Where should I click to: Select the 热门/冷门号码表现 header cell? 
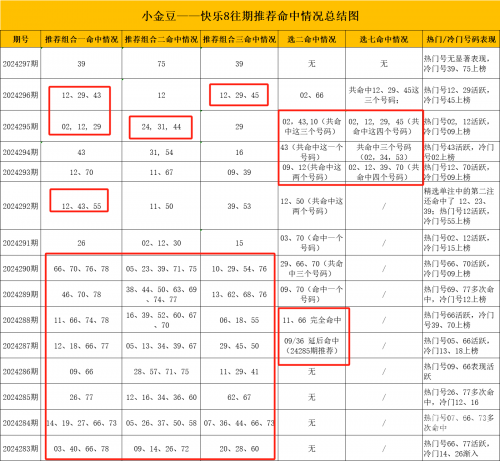(x=461, y=39)
